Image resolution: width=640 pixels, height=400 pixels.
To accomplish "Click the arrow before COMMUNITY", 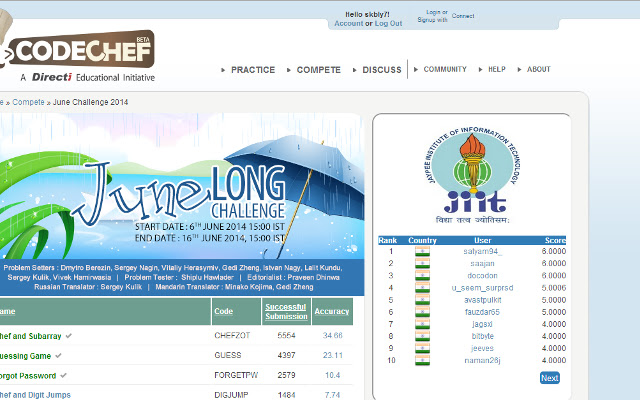I will click(416, 69).
